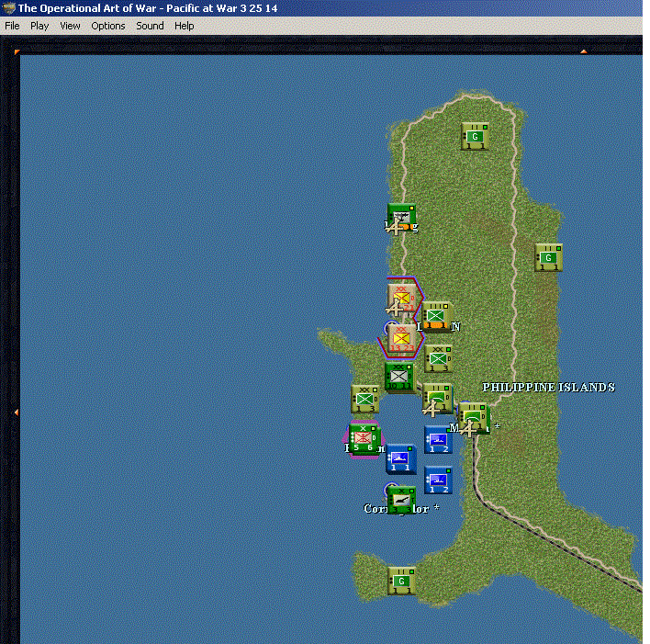Select the garrison G unit on east coast

[x=548, y=257]
